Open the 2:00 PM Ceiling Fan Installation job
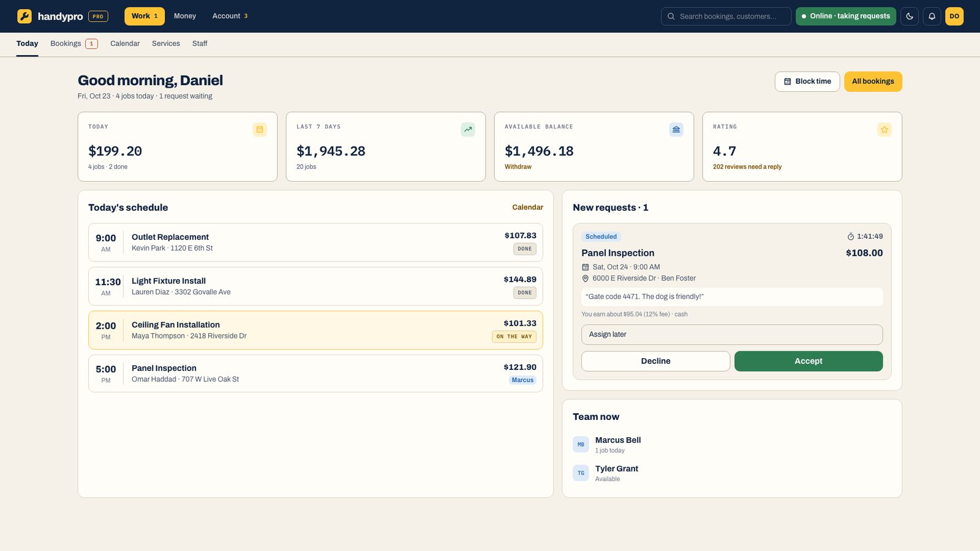This screenshot has height=551, width=980. (x=315, y=330)
